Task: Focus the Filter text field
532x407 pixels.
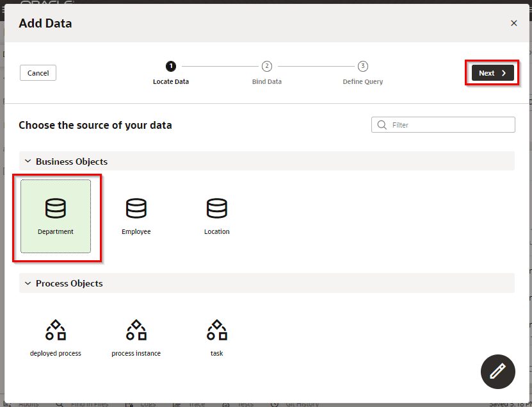Action: pyautogui.click(x=449, y=125)
